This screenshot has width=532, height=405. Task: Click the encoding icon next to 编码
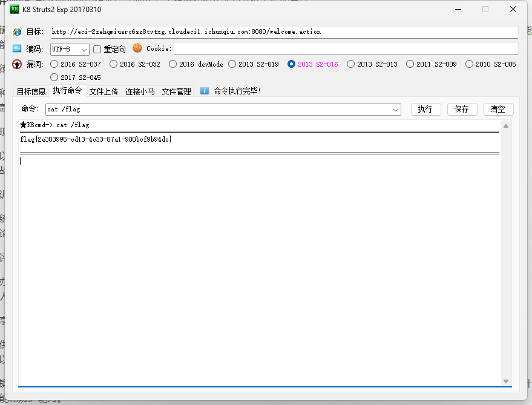click(18, 48)
